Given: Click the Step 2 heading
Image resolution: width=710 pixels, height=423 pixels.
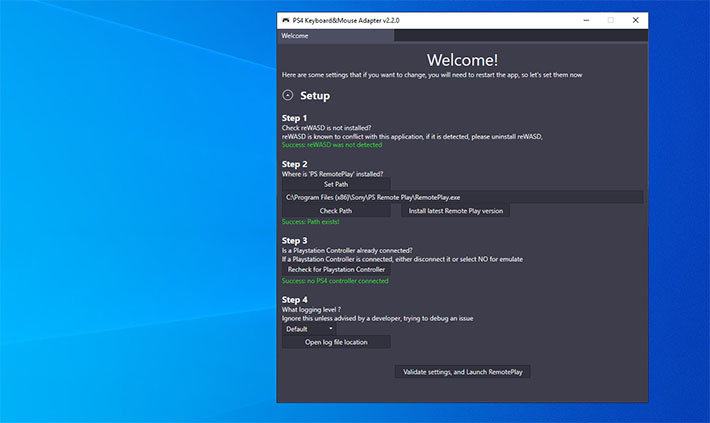Looking at the screenshot, I should tap(294, 164).
